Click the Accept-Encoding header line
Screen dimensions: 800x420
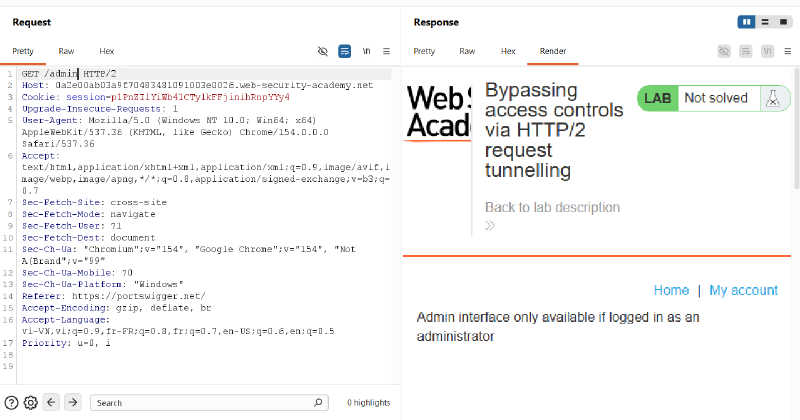116,308
